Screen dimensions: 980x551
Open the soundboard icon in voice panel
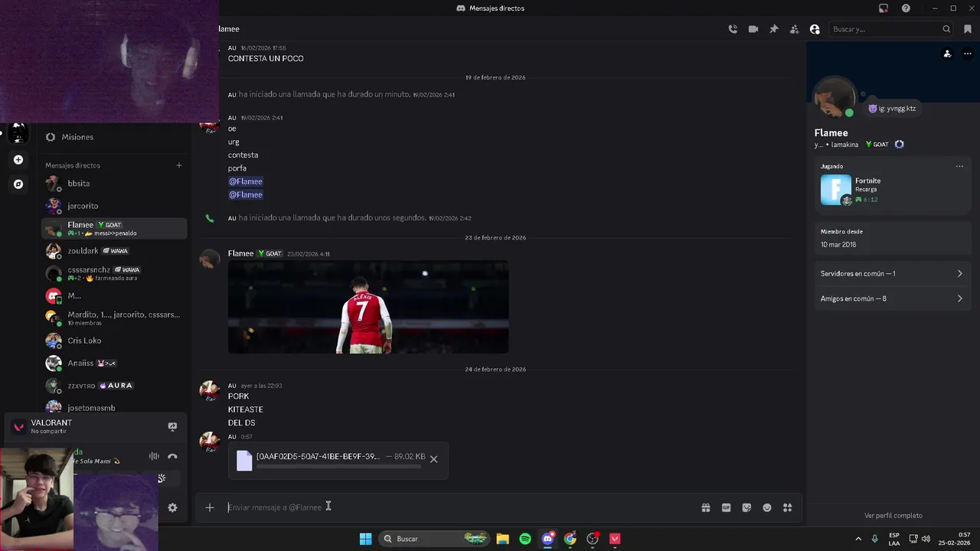coord(162,478)
